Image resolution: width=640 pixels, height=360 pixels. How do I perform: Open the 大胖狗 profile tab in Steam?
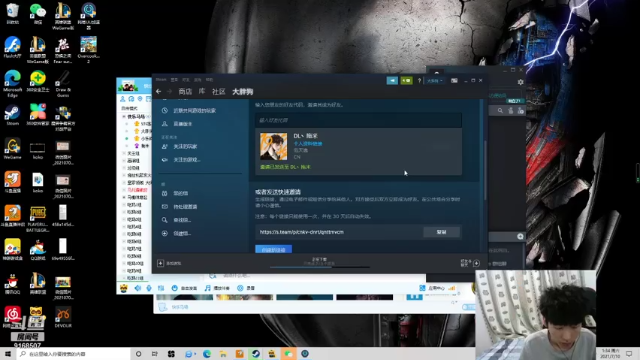[x=242, y=91]
